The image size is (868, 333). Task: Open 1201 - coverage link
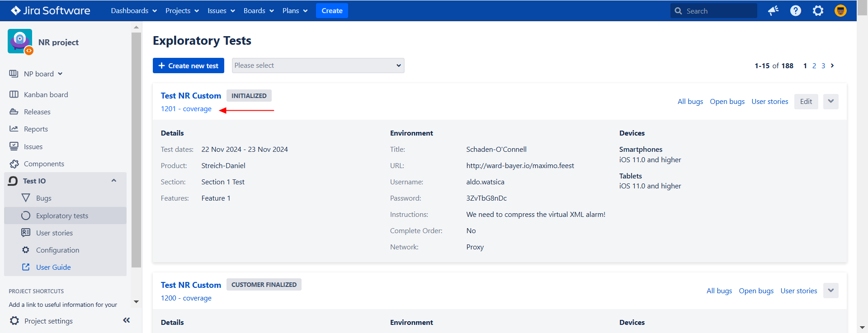(x=186, y=108)
